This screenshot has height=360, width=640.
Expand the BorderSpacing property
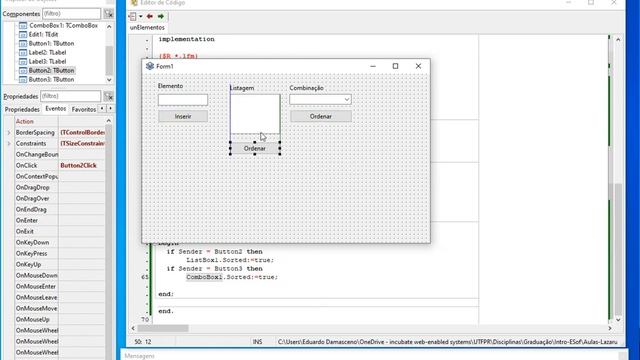(9, 133)
